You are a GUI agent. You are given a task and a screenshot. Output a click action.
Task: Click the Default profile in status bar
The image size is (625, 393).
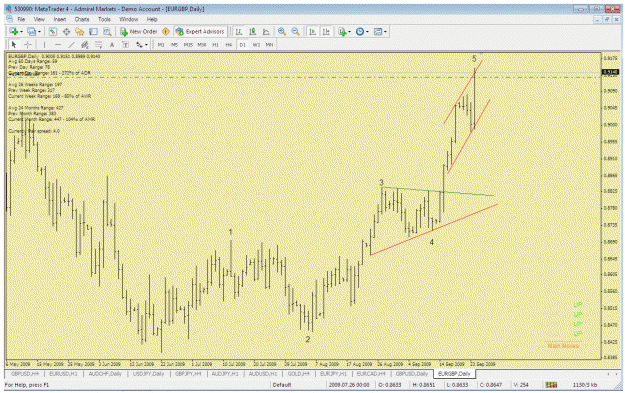tap(282, 385)
